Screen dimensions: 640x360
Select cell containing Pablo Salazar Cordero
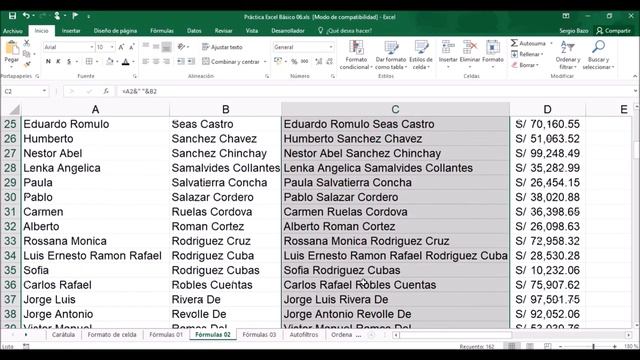[x=395, y=197]
